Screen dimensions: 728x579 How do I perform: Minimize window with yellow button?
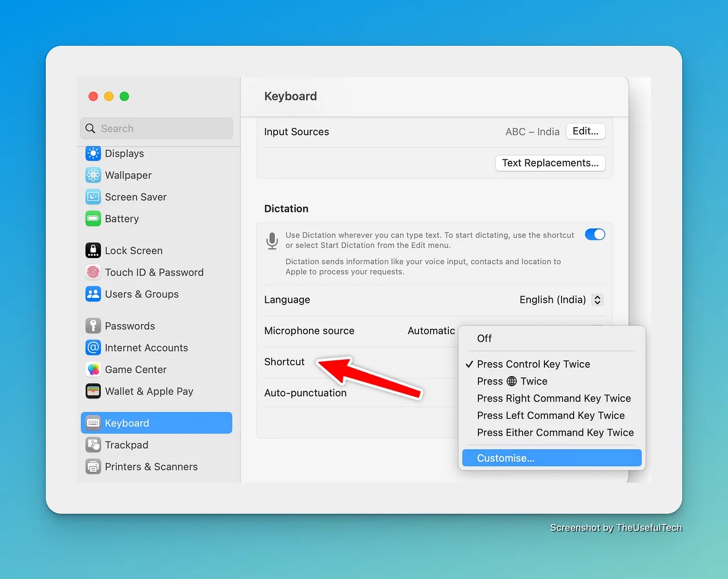tap(109, 96)
